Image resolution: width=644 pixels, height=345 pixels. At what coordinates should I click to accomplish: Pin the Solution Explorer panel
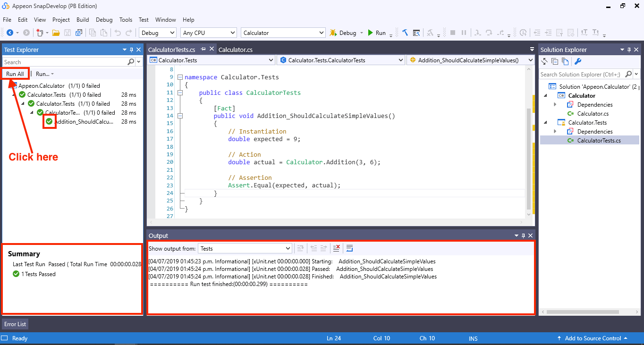pos(628,49)
